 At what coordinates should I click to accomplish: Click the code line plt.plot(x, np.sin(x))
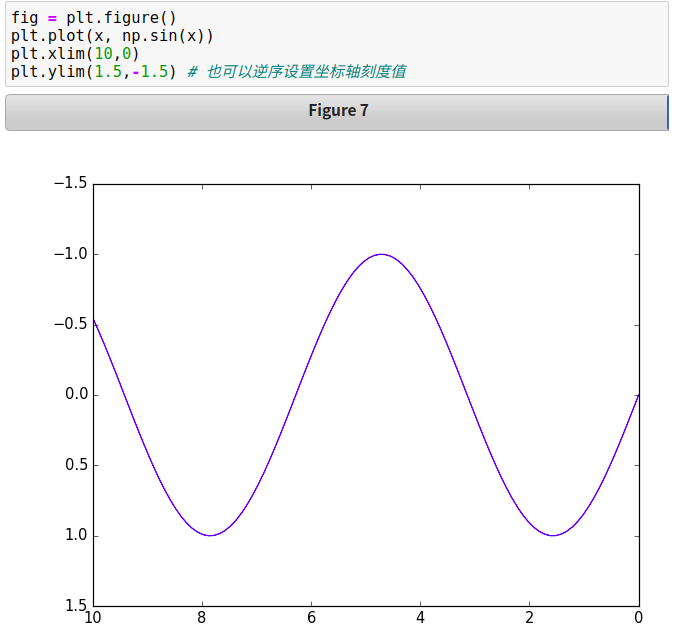click(x=112, y=36)
